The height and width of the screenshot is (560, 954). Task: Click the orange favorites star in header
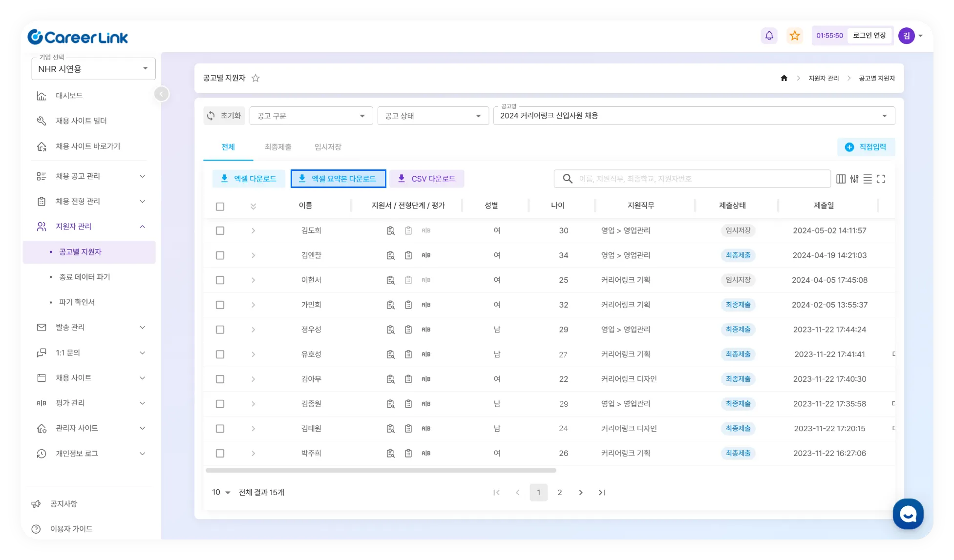[795, 36]
